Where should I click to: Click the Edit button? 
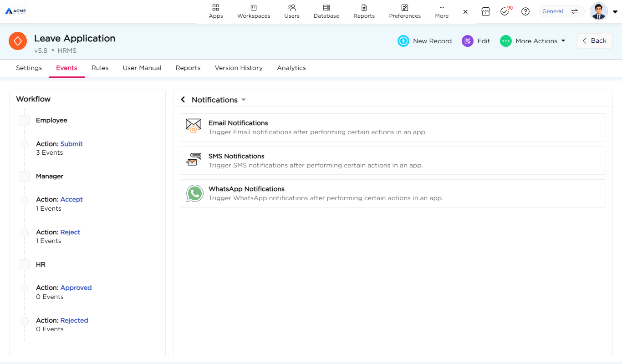(x=476, y=41)
